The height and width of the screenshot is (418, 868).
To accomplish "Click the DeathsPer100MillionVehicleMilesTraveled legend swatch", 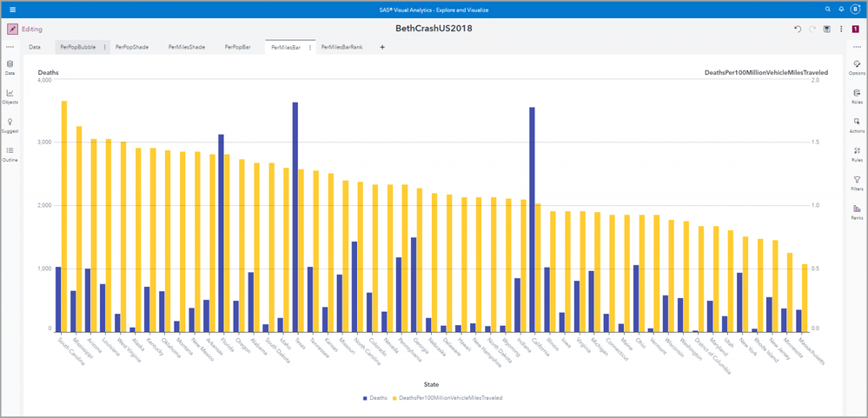I will (394, 398).
